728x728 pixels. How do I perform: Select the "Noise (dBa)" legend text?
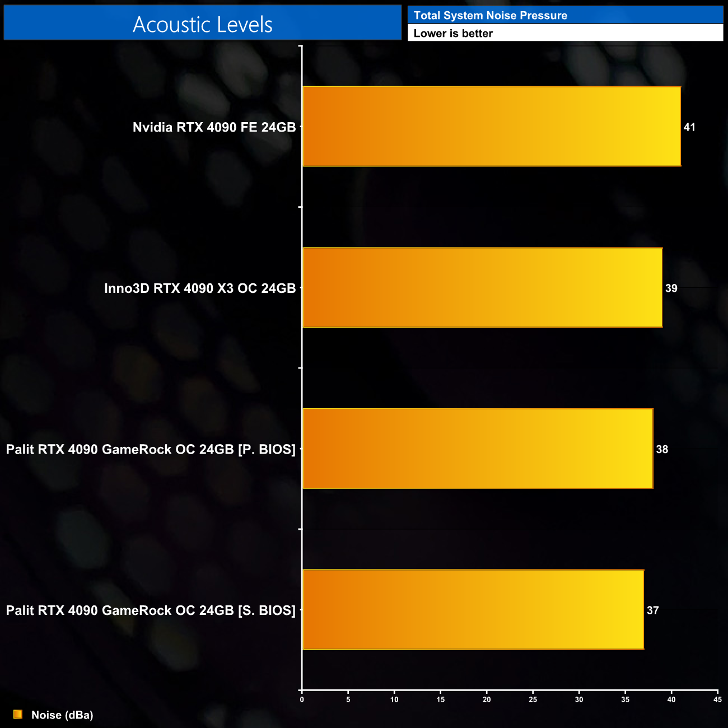pos(62,715)
